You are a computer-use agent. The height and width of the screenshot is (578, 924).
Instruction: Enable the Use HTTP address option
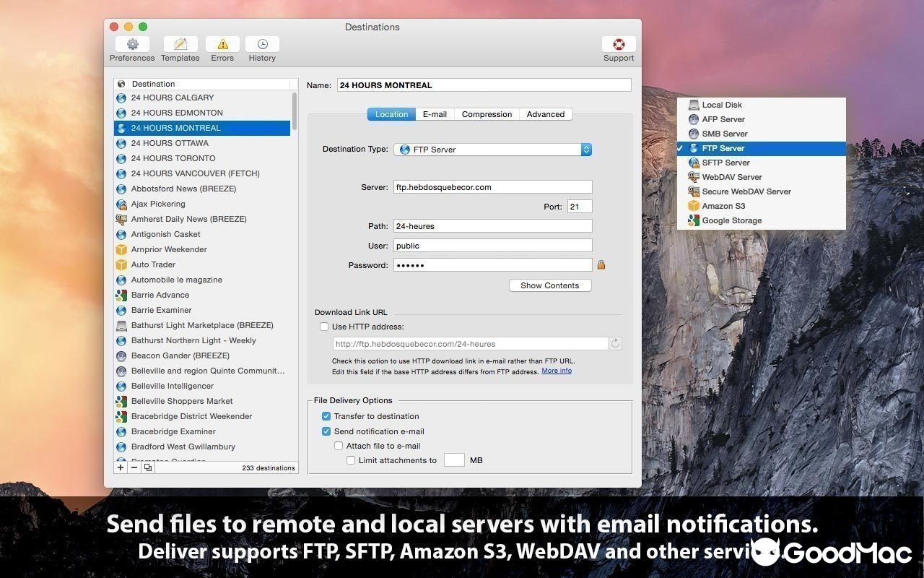click(324, 327)
